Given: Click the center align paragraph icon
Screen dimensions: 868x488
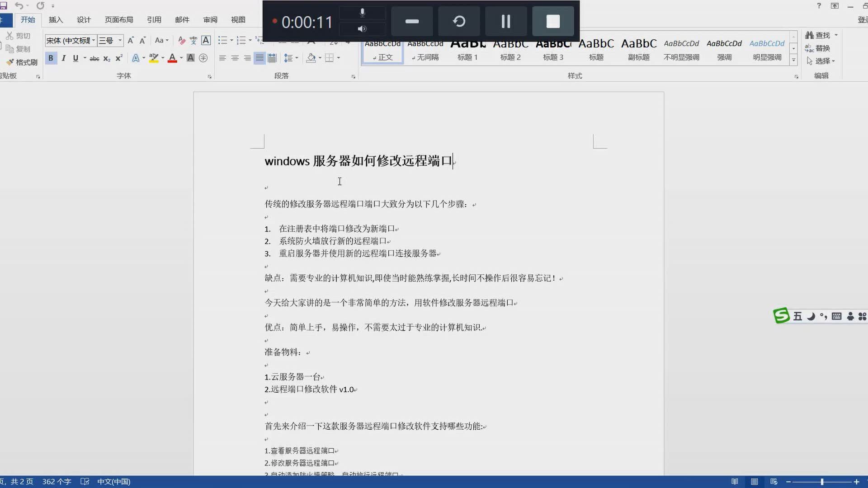Looking at the screenshot, I should point(235,58).
